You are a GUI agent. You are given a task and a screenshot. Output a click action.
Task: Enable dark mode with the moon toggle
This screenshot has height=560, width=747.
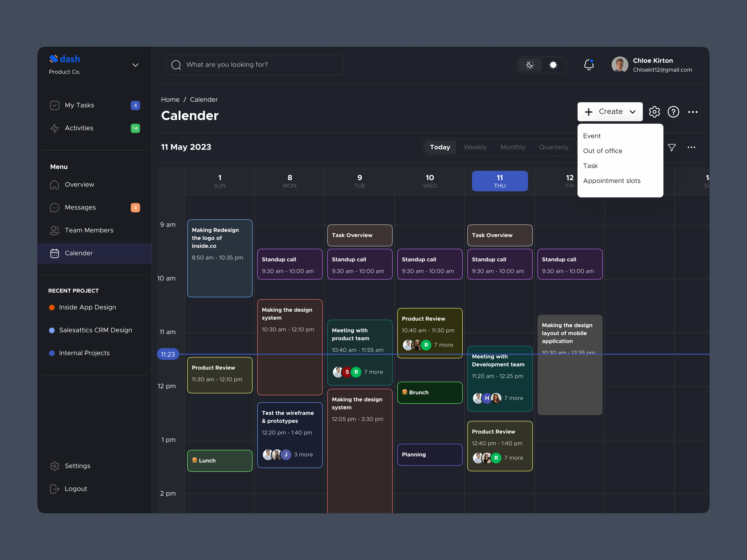530,64
